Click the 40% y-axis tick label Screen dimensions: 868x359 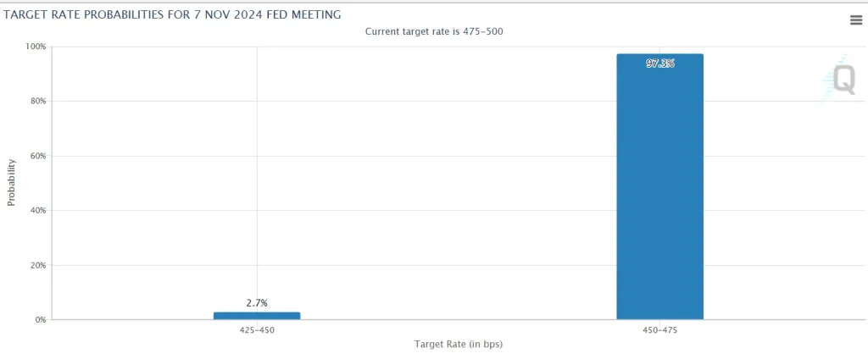[x=37, y=210]
